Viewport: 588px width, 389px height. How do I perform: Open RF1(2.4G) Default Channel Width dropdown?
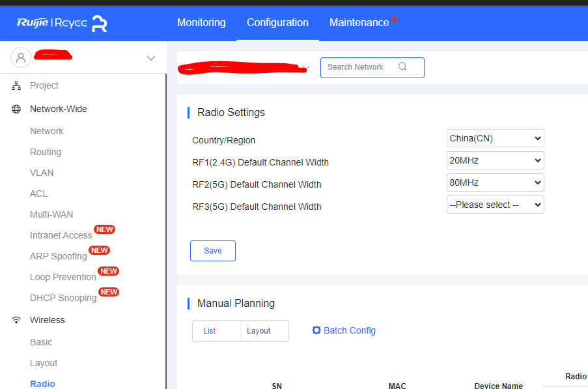click(x=495, y=160)
